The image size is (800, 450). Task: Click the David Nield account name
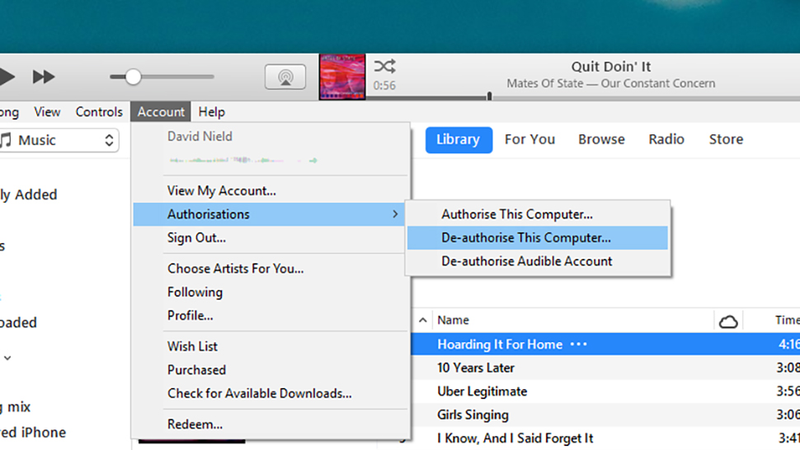coord(199,136)
